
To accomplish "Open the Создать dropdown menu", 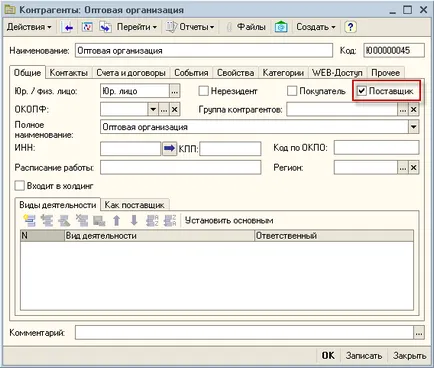I will [x=316, y=27].
